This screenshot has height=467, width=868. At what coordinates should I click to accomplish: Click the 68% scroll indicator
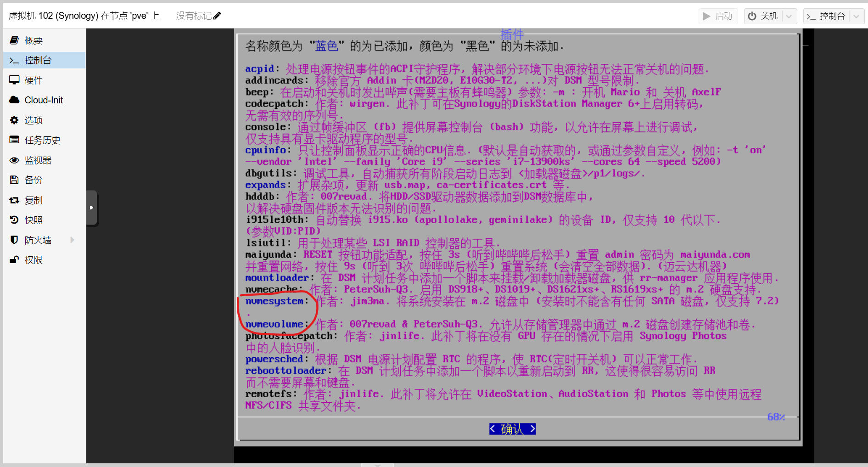pyautogui.click(x=776, y=417)
